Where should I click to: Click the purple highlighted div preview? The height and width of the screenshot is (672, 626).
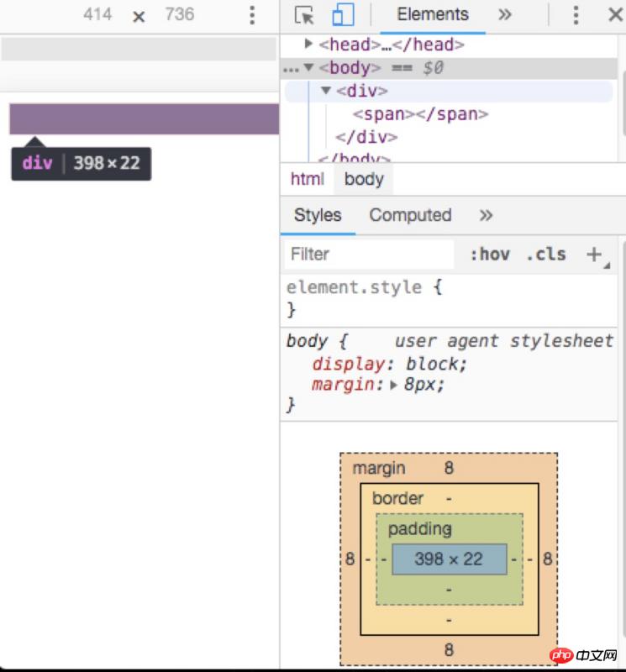144,119
